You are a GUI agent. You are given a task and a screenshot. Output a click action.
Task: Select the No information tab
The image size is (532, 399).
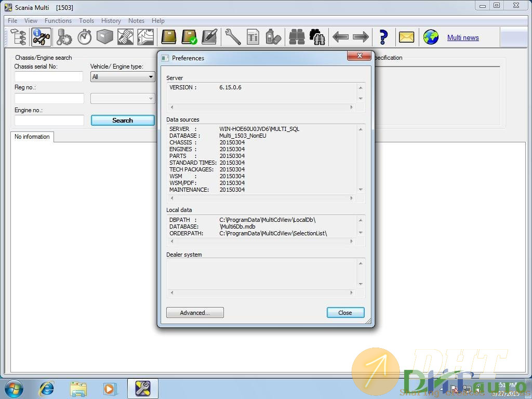32,137
